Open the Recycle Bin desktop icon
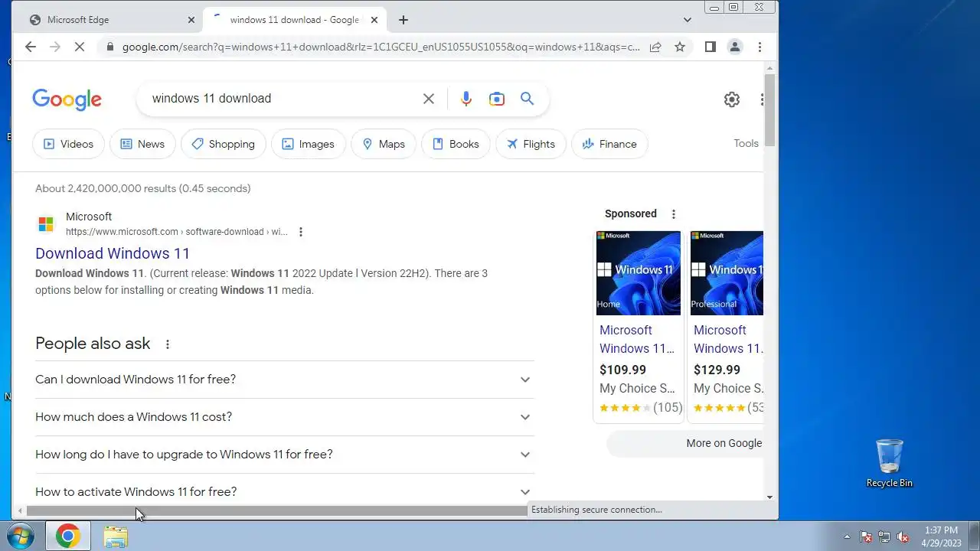 point(890,463)
